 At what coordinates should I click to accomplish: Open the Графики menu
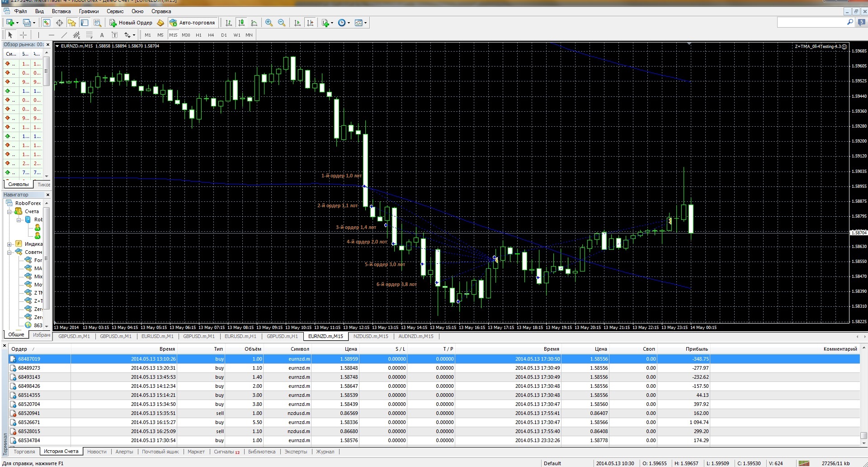(89, 11)
